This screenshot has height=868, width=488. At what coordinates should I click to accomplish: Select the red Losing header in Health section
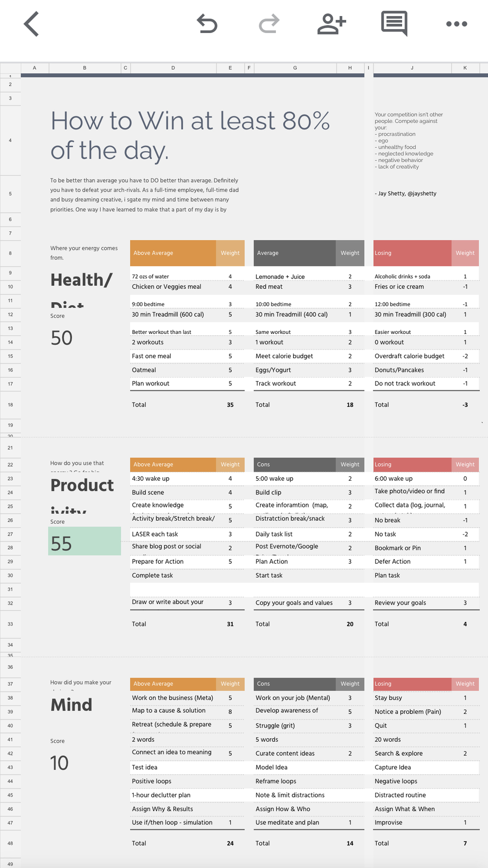point(412,253)
